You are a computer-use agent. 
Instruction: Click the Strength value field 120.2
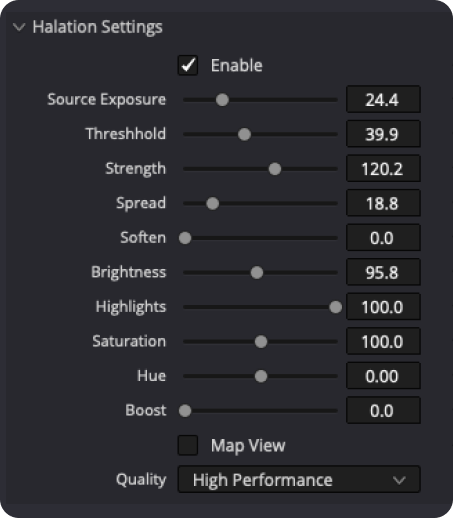point(383,168)
